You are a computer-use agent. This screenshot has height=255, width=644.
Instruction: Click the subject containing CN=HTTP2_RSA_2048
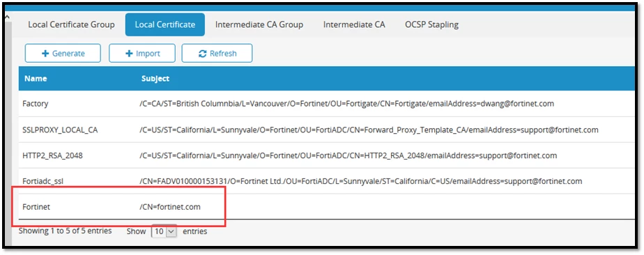click(x=348, y=155)
